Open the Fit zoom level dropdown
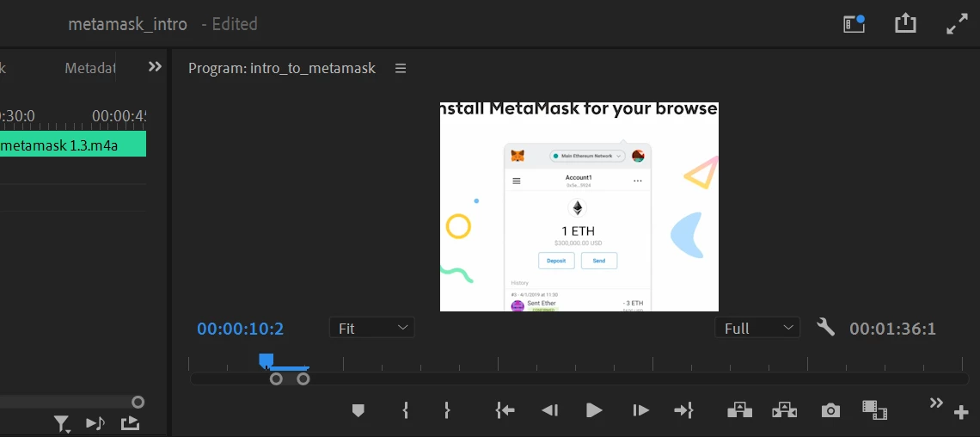 point(372,329)
